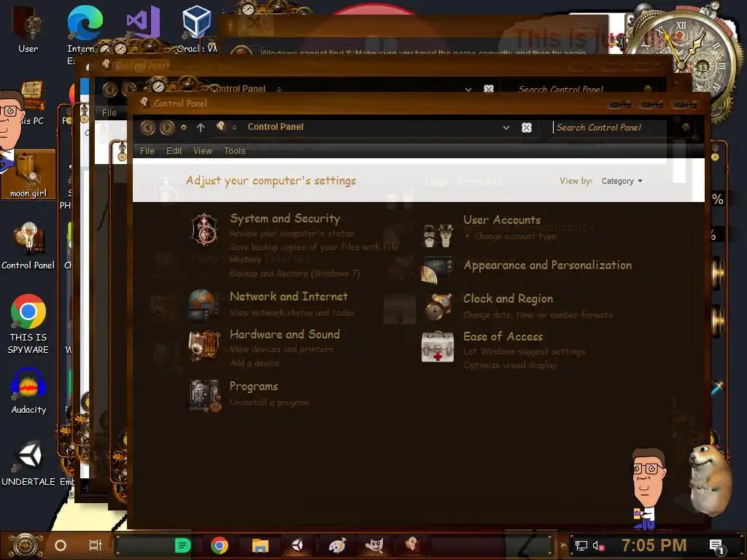The width and height of the screenshot is (747, 560).
Task: Open the notification center icon
Action: tap(716, 546)
